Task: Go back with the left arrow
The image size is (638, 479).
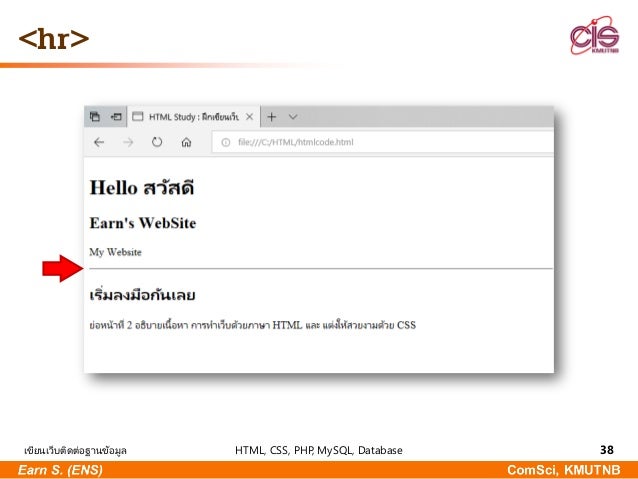Action: (99, 142)
